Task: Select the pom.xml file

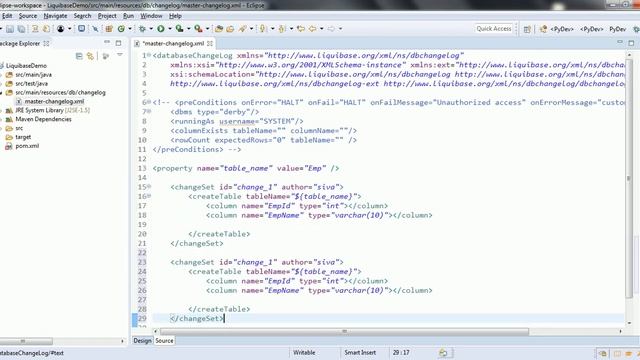Action: (27, 146)
